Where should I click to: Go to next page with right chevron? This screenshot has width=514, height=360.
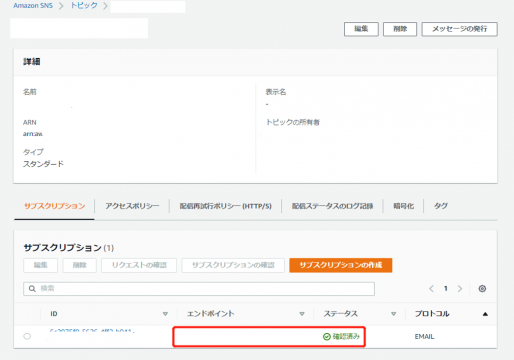coord(460,289)
